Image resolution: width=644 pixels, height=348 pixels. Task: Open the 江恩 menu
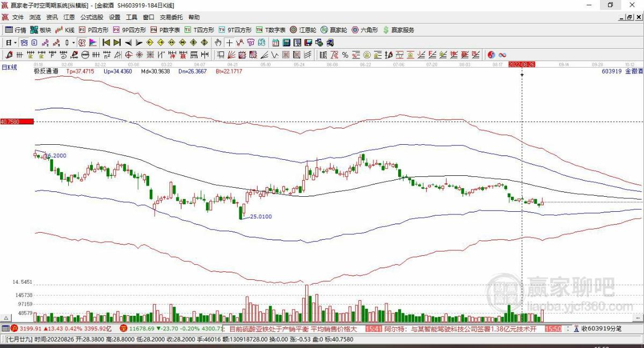click(x=69, y=17)
